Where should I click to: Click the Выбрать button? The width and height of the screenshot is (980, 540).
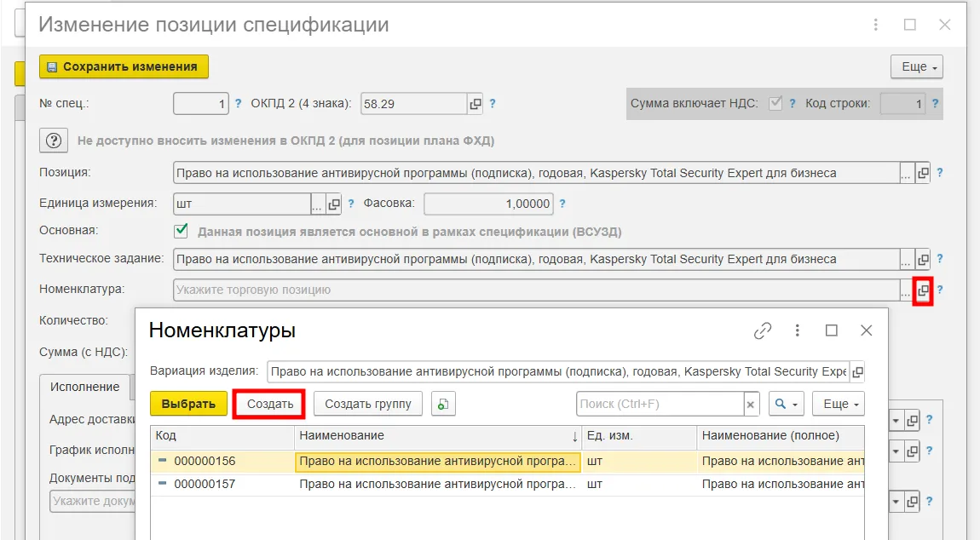(x=188, y=404)
